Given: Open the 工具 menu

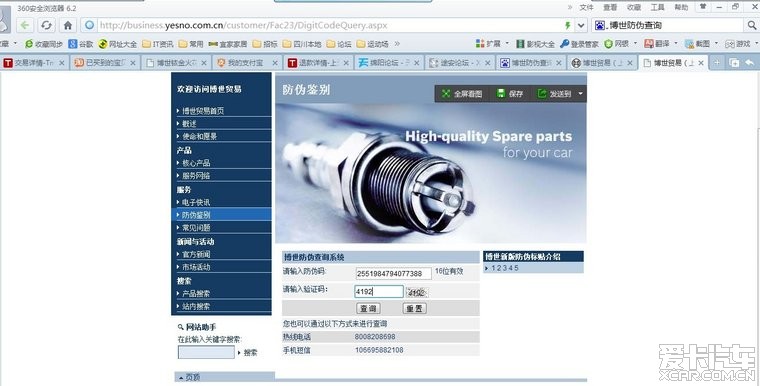Looking at the screenshot, I should click(657, 7).
